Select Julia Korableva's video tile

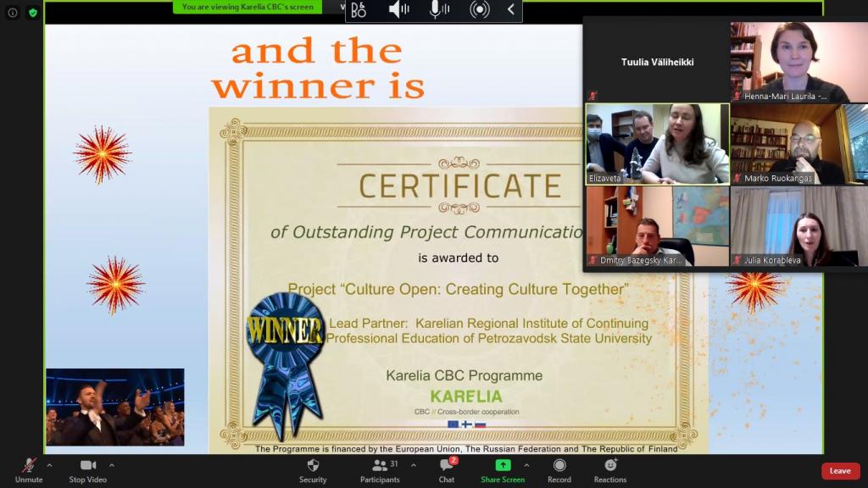click(x=798, y=225)
